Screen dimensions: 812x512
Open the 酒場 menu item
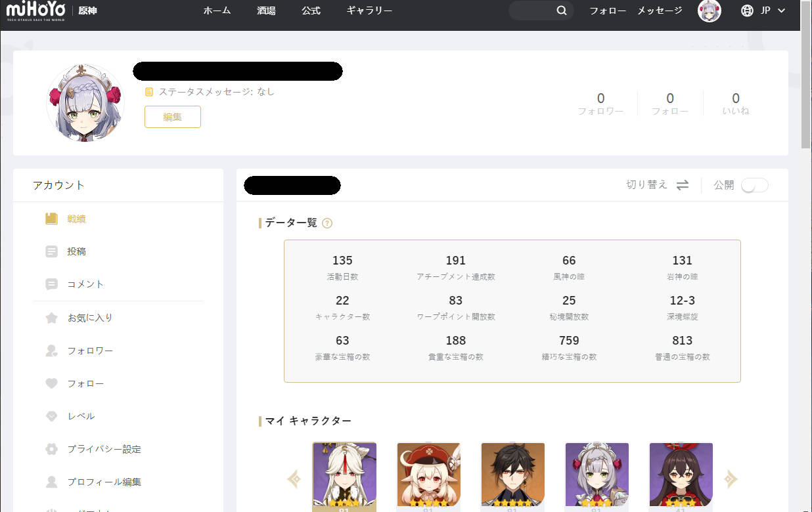point(266,11)
